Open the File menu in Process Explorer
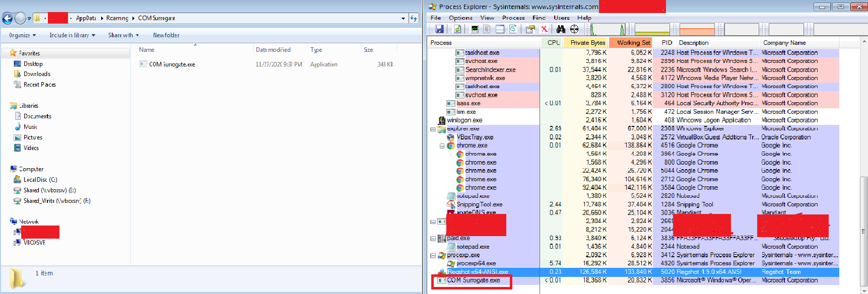The height and width of the screenshot is (294, 868). click(436, 18)
